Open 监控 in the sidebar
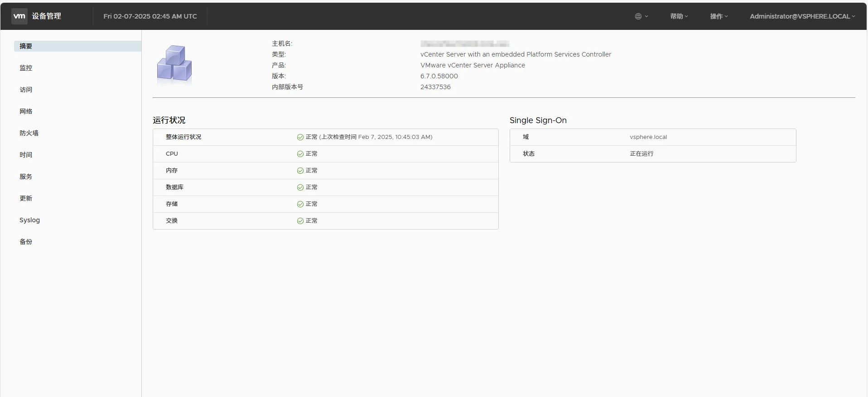Screen dimensions: 868x397 (x=26, y=68)
